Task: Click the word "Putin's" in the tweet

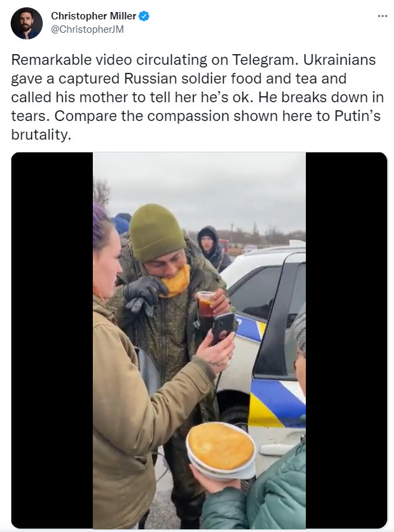Action: (x=357, y=116)
